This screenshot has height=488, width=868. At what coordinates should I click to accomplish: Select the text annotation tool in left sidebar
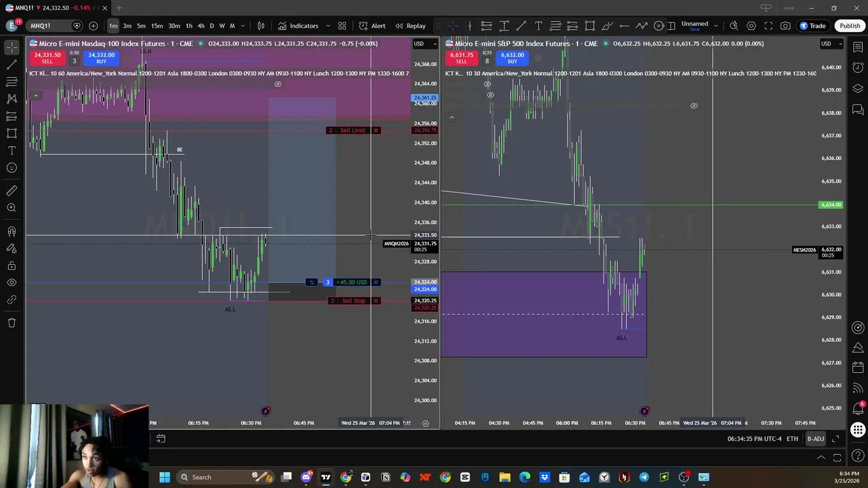(x=12, y=150)
